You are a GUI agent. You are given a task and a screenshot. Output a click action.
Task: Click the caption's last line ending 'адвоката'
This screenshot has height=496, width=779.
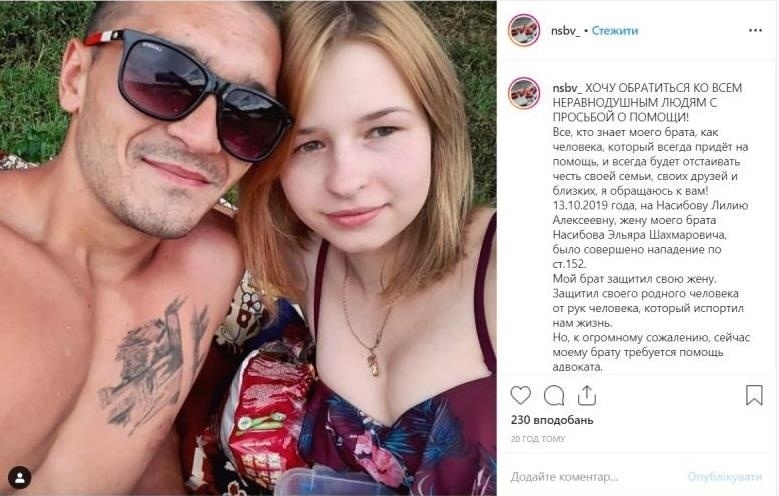[577, 367]
